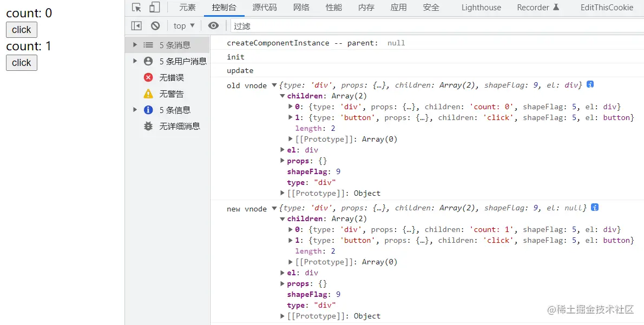The image size is (644, 325).
Task: Expand item 0 with 'count: 0'
Action: tap(291, 107)
